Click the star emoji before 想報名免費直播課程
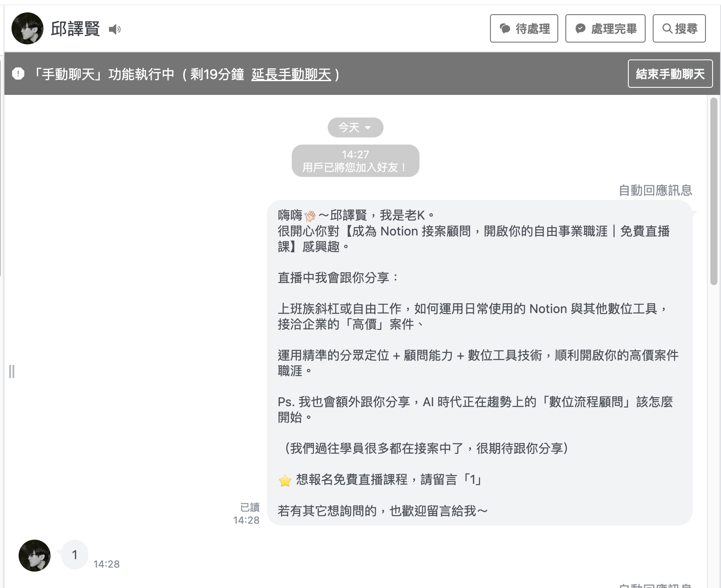Viewport: 721px width, 588px height. tap(285, 480)
